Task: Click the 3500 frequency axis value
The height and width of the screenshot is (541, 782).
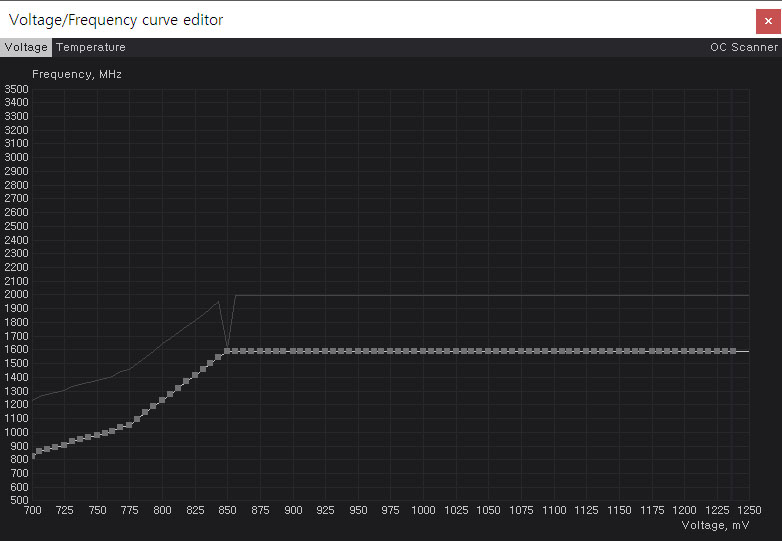Action: point(16,89)
